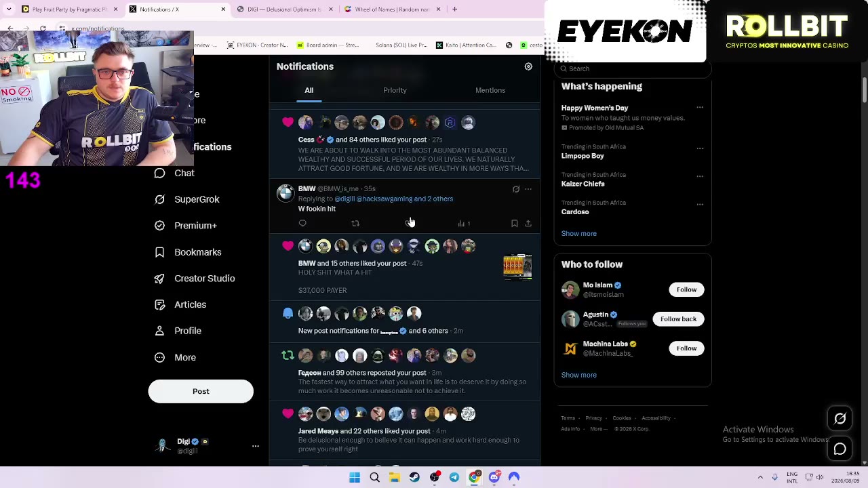Open options for Cardoso trend
The image size is (868, 488).
click(x=700, y=204)
